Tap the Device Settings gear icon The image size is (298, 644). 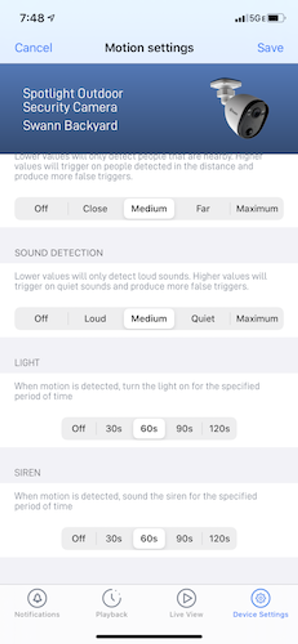pyautogui.click(x=261, y=598)
